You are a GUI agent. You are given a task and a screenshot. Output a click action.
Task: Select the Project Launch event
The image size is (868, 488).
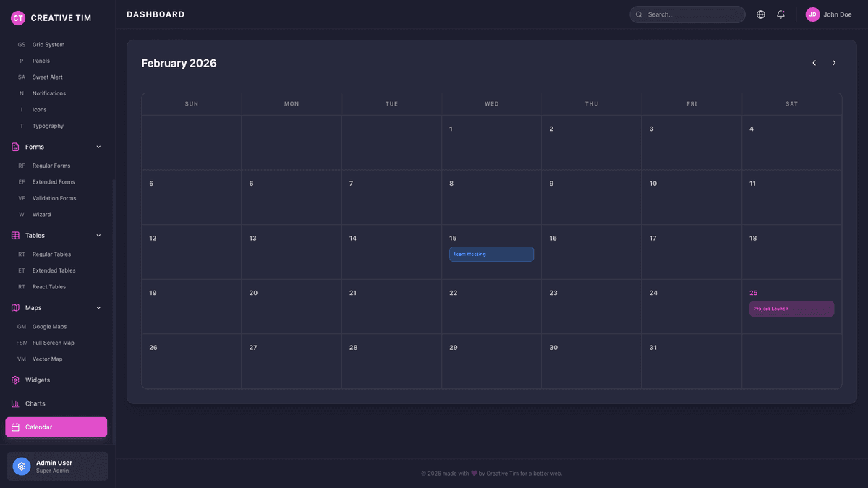(x=791, y=309)
